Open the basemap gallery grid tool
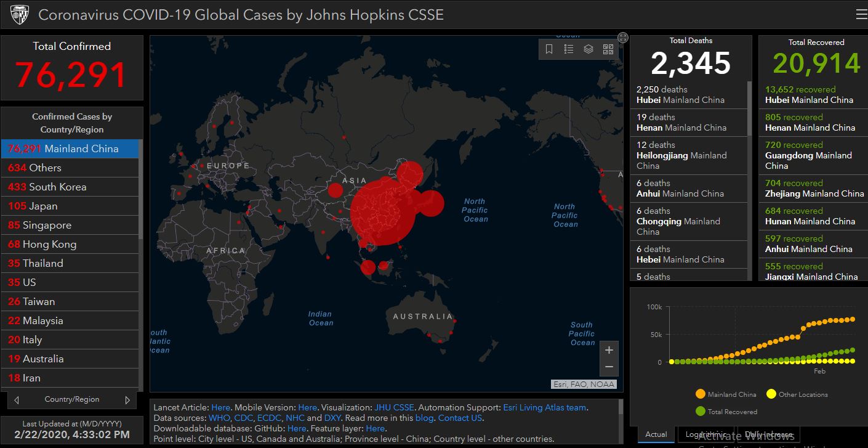 608,49
